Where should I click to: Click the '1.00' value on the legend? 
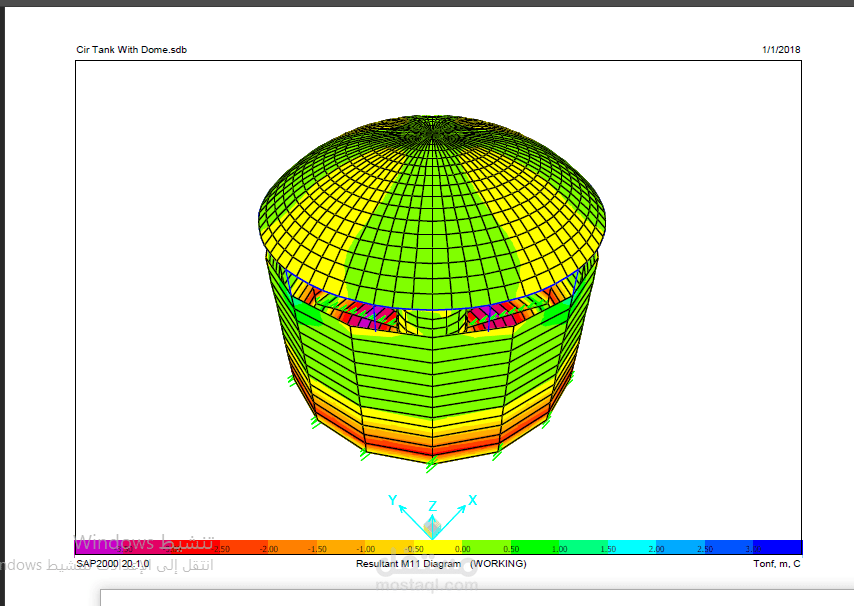click(559, 549)
